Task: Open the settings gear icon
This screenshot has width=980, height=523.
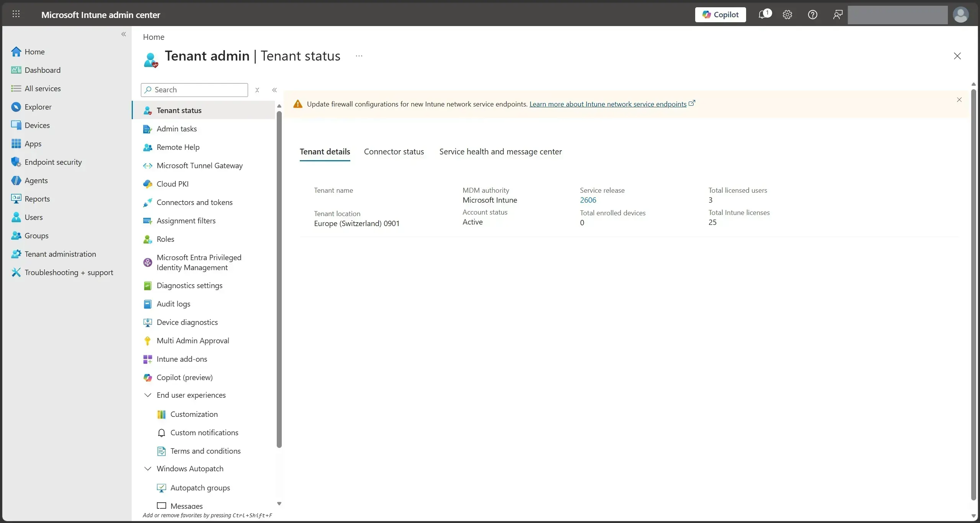Action: (x=787, y=15)
